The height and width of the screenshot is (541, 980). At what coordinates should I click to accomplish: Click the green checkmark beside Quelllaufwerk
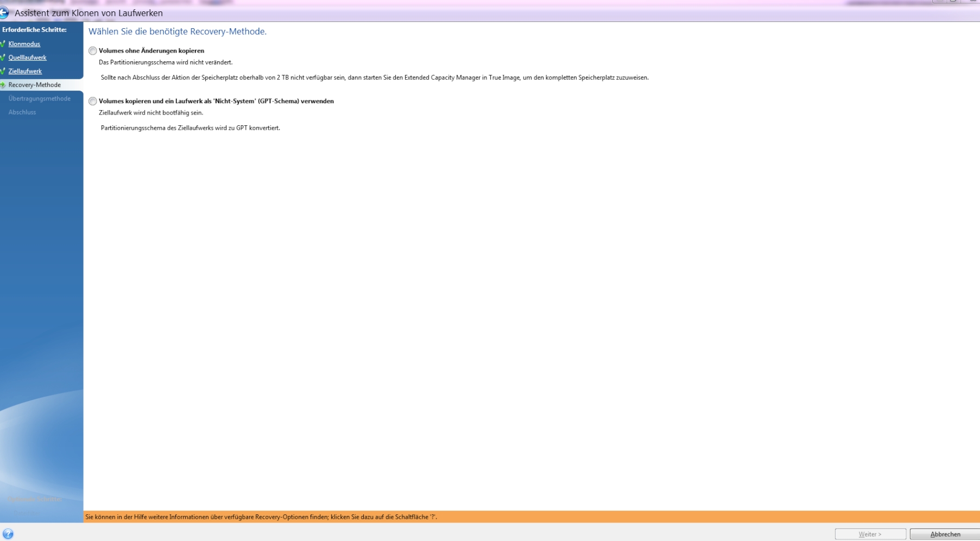click(x=3, y=58)
